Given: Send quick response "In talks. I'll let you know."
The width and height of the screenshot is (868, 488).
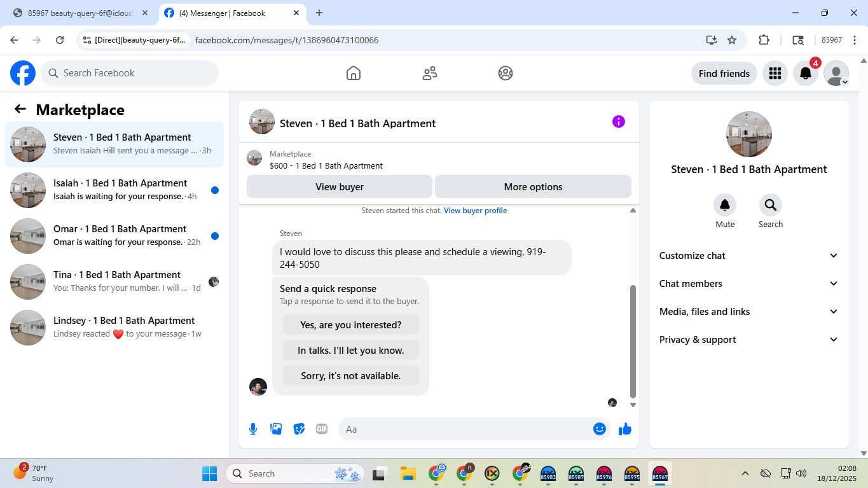Looking at the screenshot, I should click(x=350, y=351).
